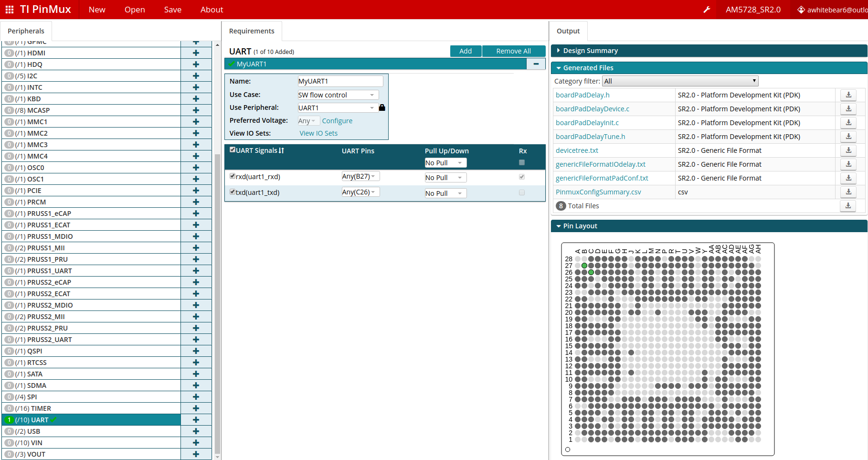Expand the Design Summary section

(709, 51)
